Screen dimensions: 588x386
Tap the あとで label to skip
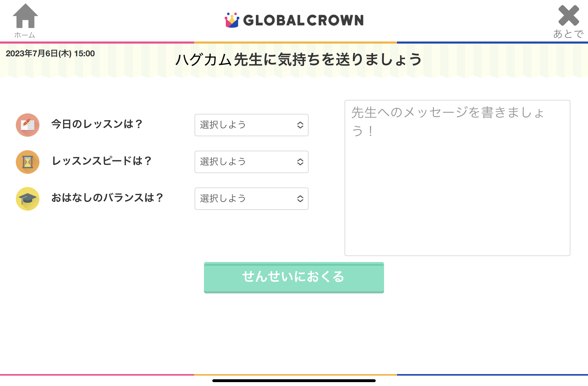click(x=568, y=34)
